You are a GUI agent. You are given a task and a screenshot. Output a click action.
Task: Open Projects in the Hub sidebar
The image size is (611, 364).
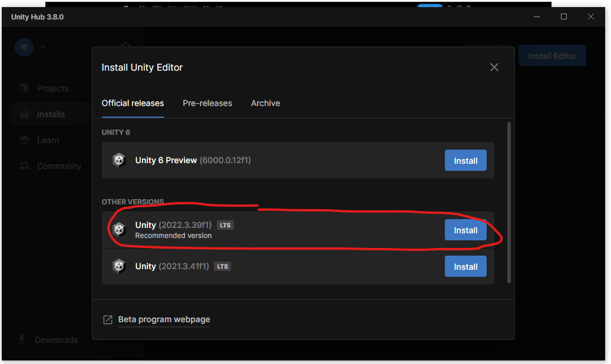(52, 88)
